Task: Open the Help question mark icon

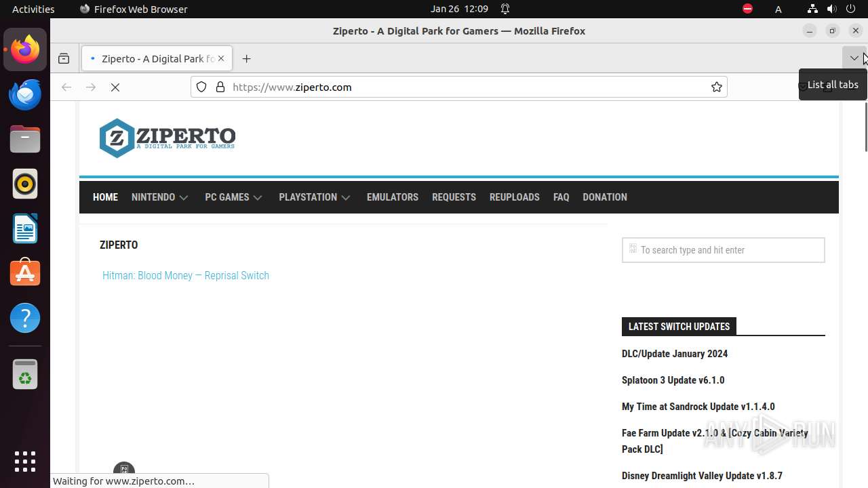Action: pyautogui.click(x=25, y=318)
